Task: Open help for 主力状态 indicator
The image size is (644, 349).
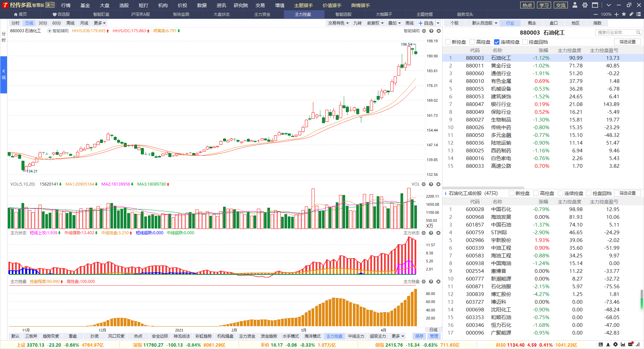Action: pyautogui.click(x=431, y=233)
